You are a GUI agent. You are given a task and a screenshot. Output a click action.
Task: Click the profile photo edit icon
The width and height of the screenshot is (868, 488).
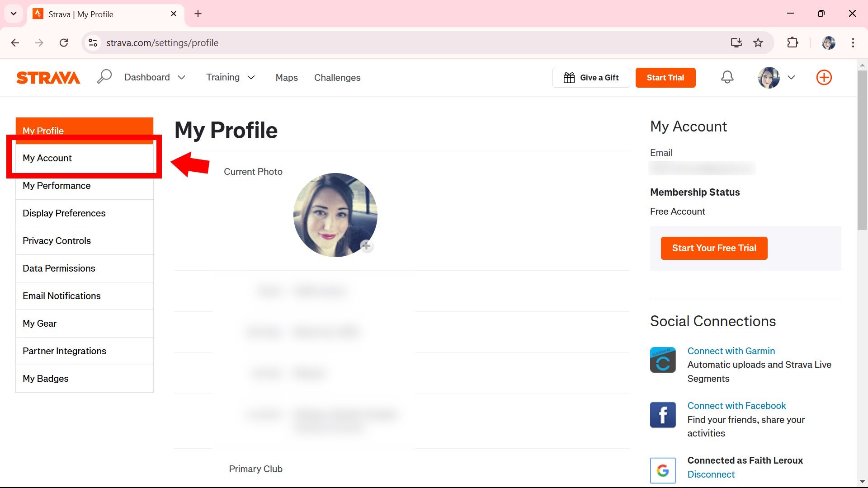pyautogui.click(x=366, y=246)
